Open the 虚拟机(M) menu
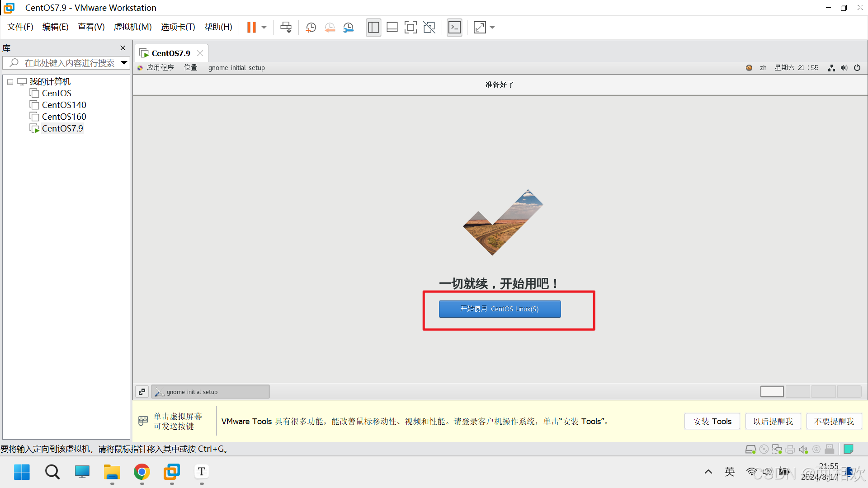 coord(132,27)
